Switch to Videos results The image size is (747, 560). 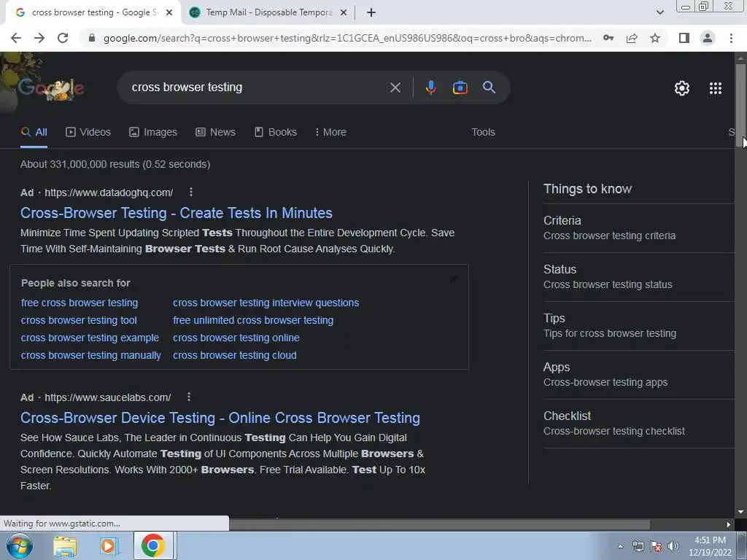pyautogui.click(x=88, y=132)
